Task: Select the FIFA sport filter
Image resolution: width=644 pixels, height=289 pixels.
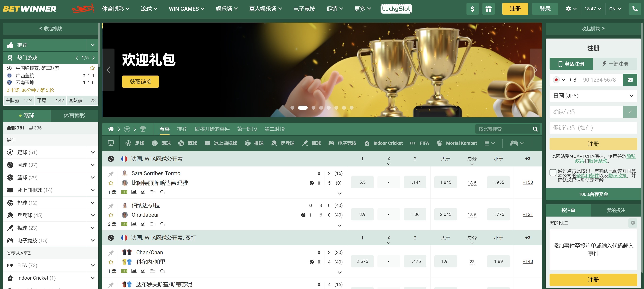Action: (x=419, y=143)
